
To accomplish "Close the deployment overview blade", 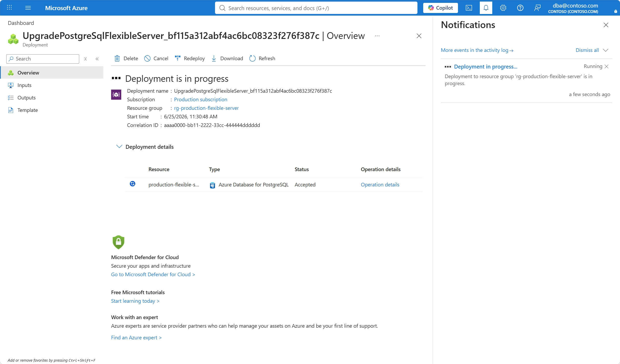I will pos(419,36).
